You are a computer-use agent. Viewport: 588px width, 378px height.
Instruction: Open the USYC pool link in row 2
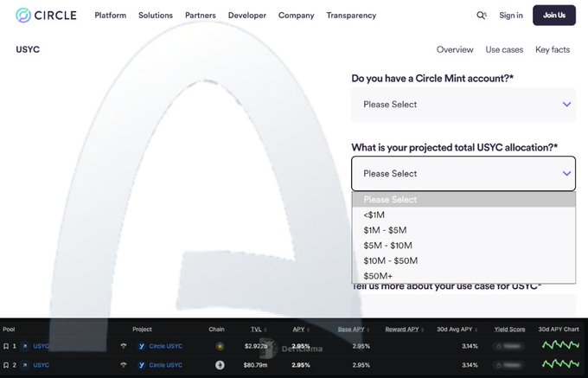click(x=41, y=365)
